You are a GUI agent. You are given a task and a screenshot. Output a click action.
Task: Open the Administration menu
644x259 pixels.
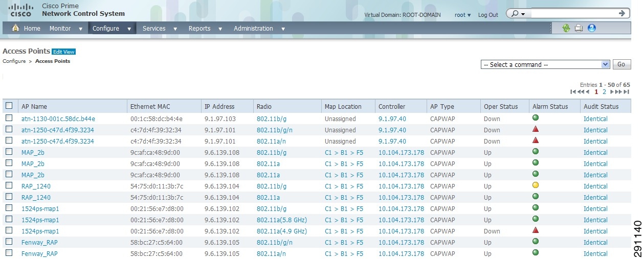(253, 29)
